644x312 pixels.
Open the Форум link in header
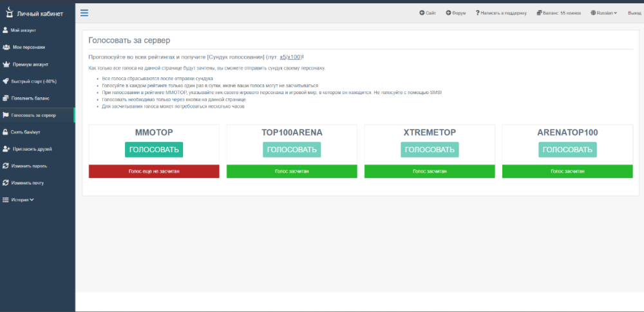(455, 12)
